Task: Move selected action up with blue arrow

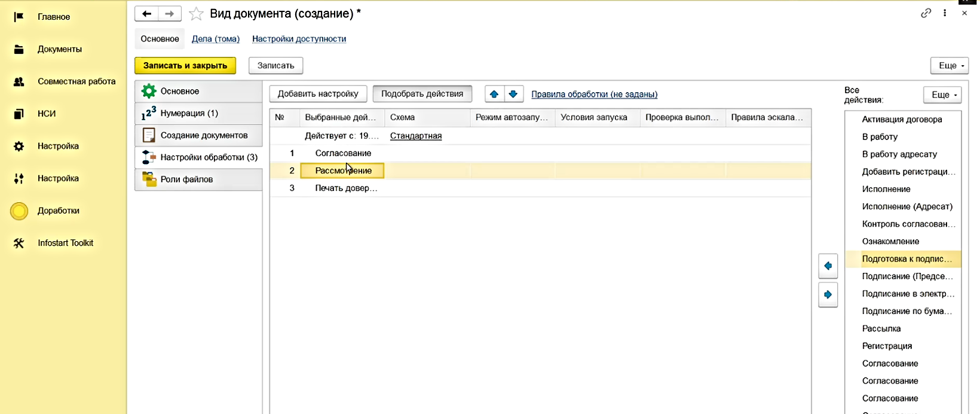Action: (x=494, y=94)
